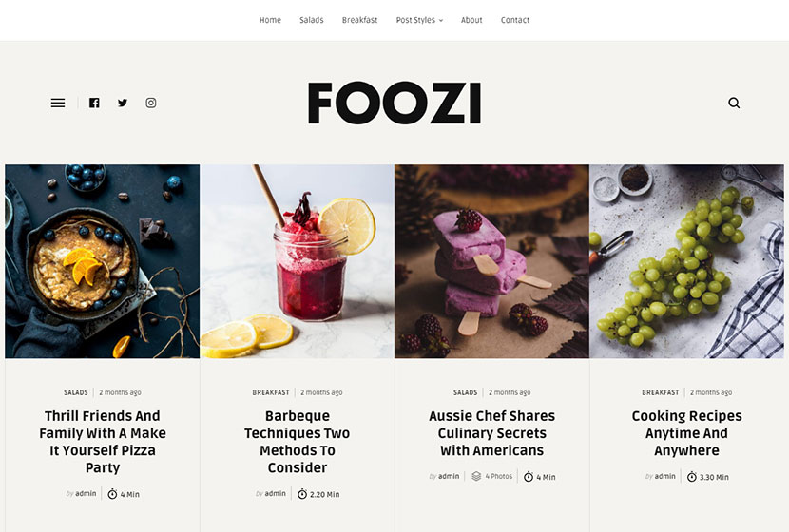Expand the Post Styles dropdown
This screenshot has width=789, height=532.
[x=419, y=20]
